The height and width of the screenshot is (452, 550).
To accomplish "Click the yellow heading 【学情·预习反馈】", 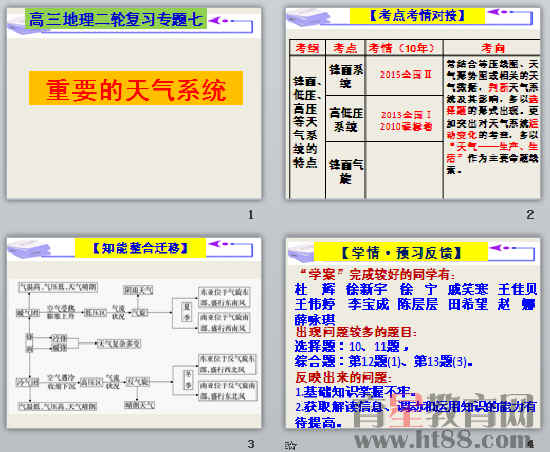I will click(x=401, y=252).
